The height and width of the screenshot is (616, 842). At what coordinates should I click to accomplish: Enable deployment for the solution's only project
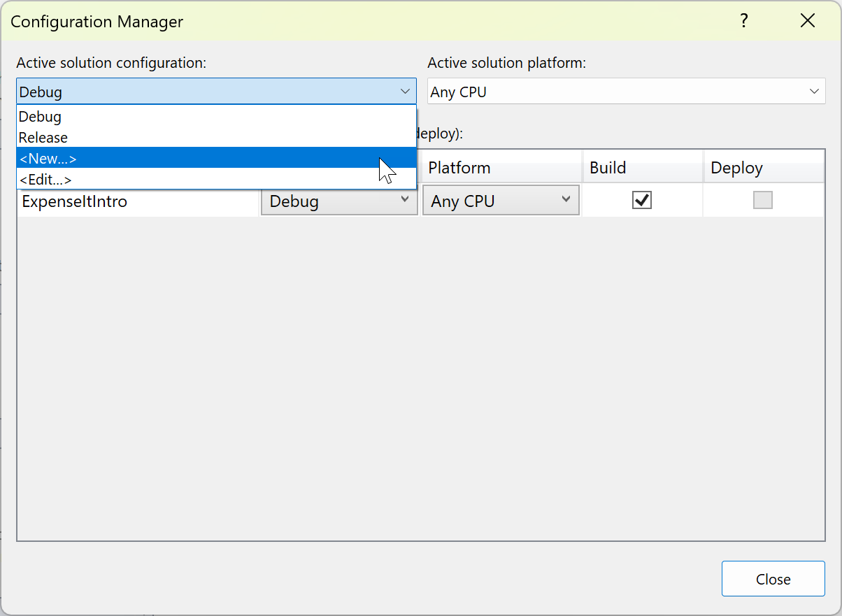pos(762,200)
